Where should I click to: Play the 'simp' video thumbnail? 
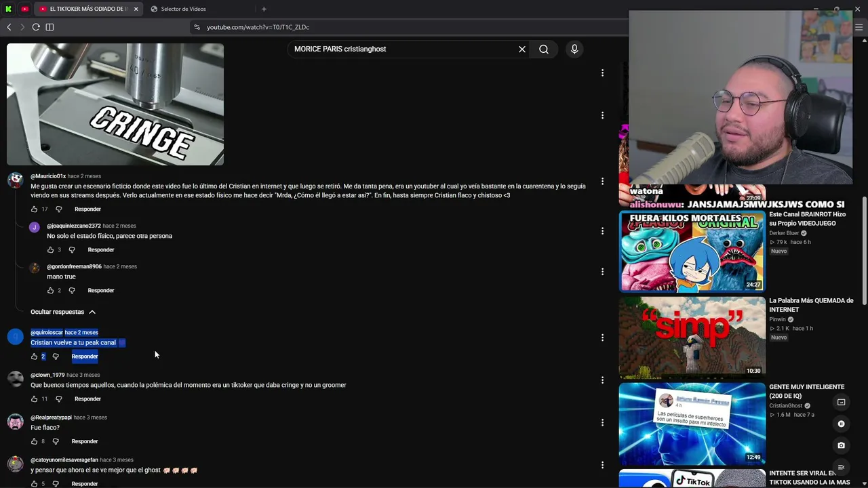tap(692, 337)
